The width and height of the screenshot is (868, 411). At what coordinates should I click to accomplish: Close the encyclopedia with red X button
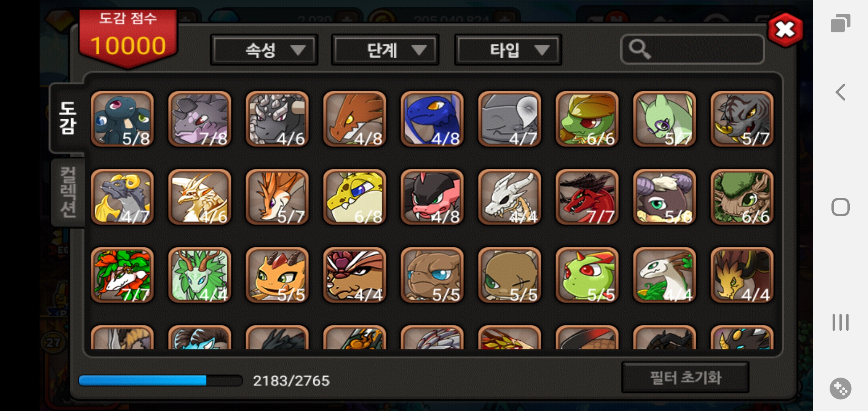coord(785,30)
